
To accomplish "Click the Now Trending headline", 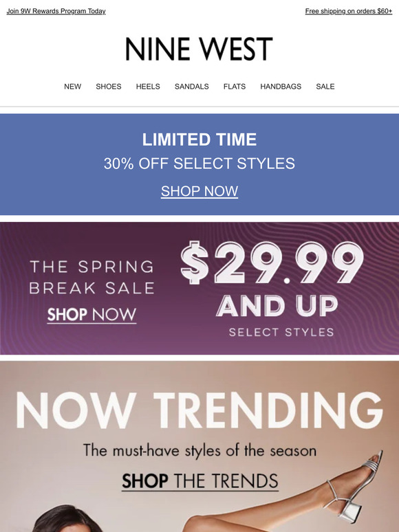I will click(199, 410).
